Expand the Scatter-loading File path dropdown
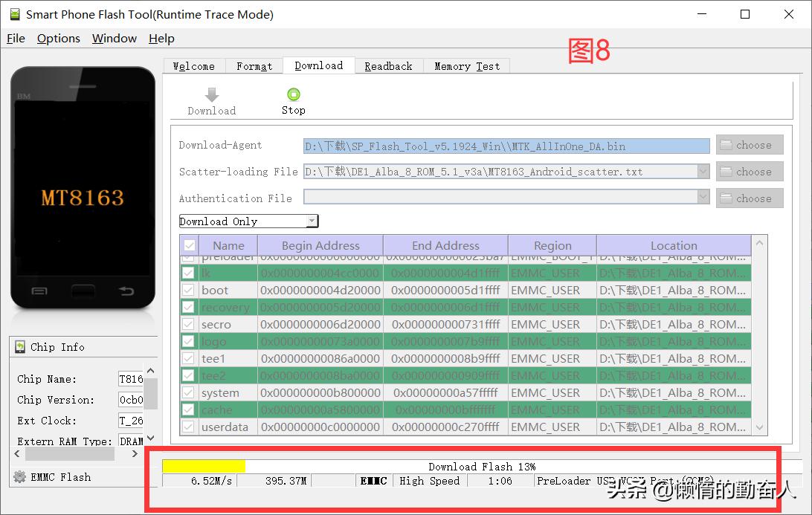 (x=703, y=172)
